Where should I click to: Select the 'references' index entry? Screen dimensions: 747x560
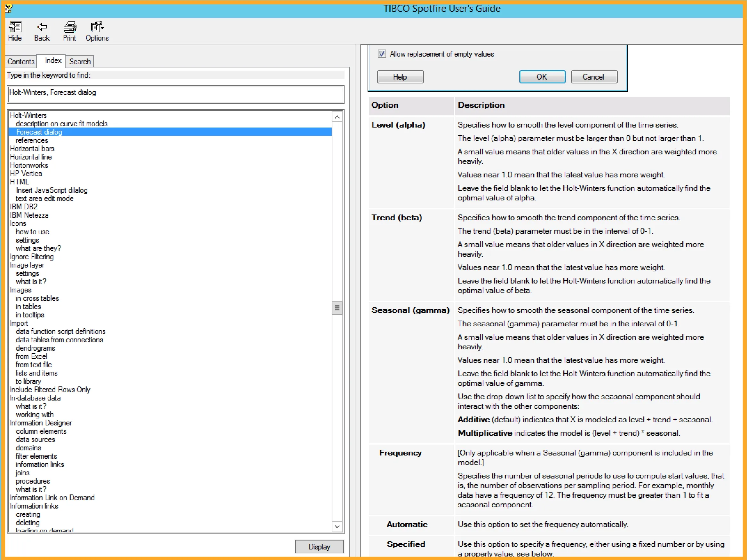coord(32,140)
